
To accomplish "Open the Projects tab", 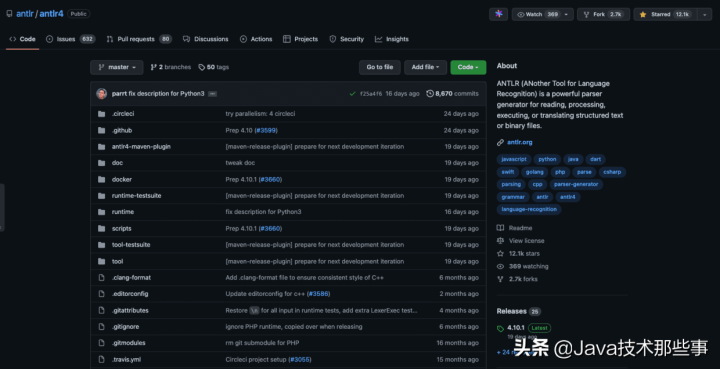I will pos(300,39).
